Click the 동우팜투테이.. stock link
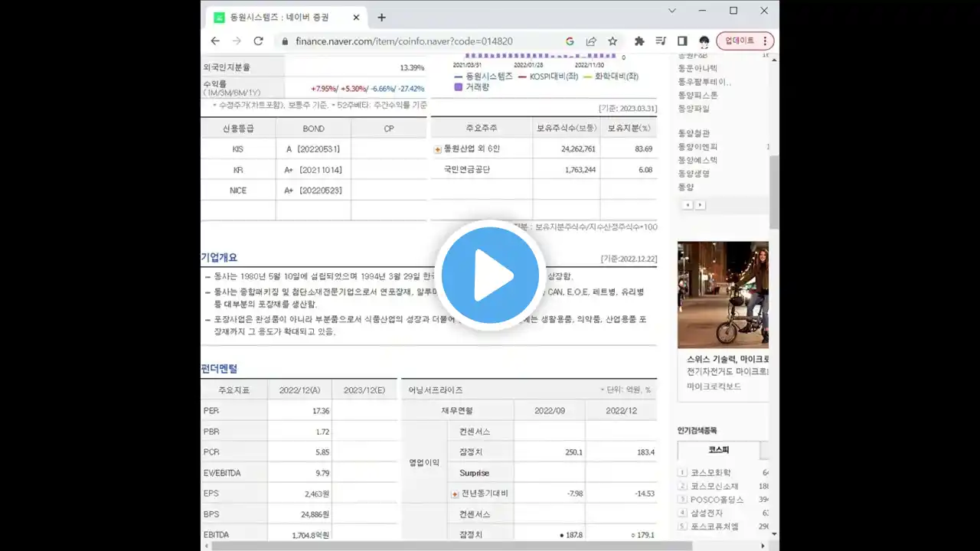This screenshot has height=551, width=980. 704,82
